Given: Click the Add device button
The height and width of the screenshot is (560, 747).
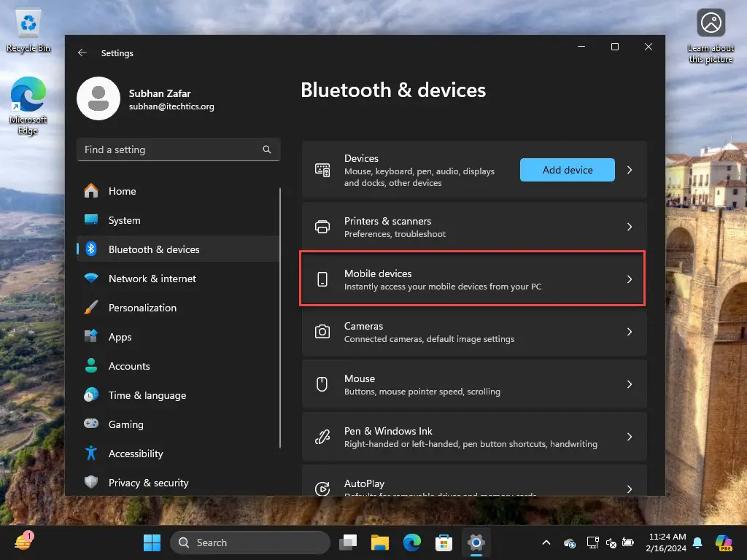Looking at the screenshot, I should 567,170.
